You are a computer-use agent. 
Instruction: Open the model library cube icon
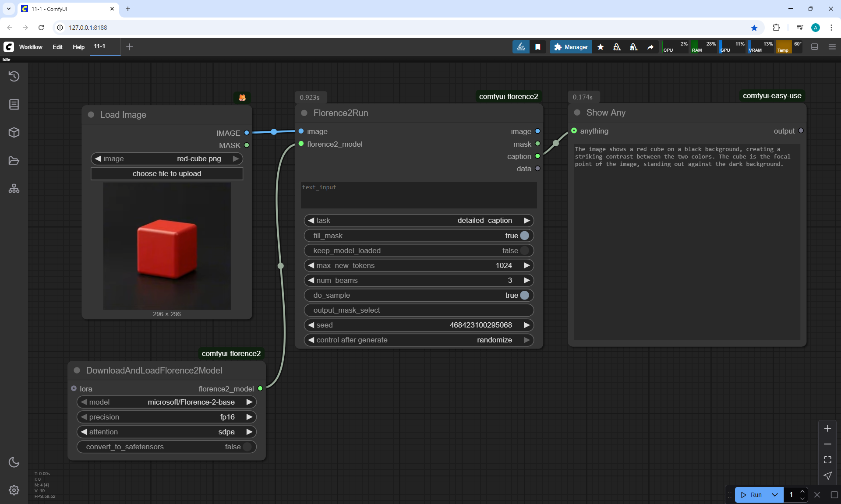pyautogui.click(x=14, y=132)
